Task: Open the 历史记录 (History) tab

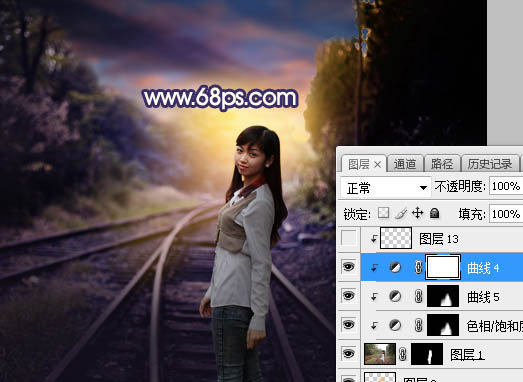Action: pos(490,164)
